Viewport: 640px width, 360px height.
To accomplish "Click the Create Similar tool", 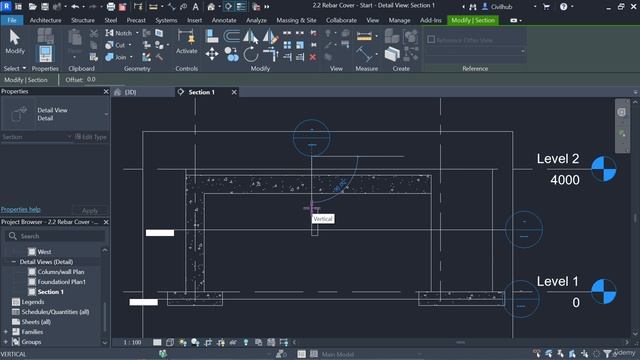I will [392, 53].
